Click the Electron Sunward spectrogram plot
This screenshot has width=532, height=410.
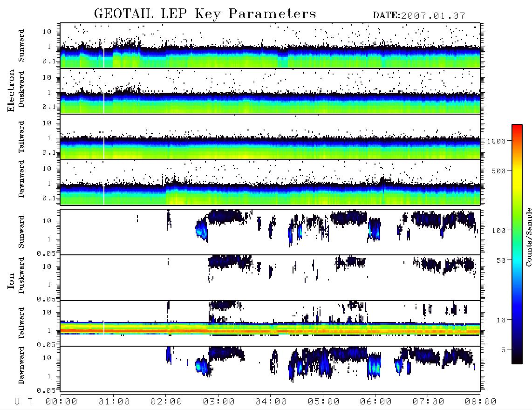coord(270,46)
